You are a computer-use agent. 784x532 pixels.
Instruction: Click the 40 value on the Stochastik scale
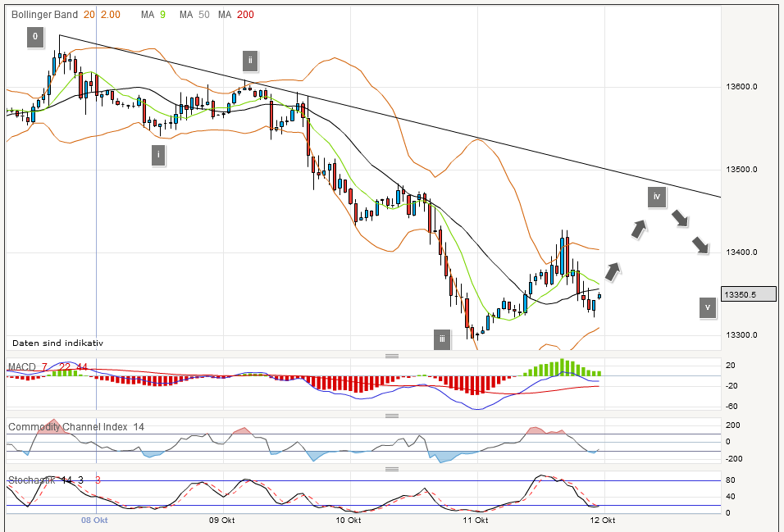[x=731, y=497]
